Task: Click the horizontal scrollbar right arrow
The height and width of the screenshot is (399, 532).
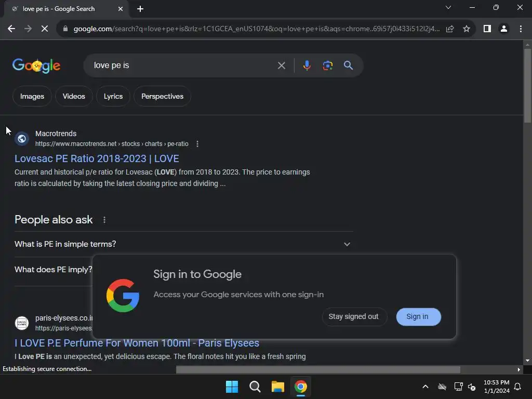Action: [x=519, y=369]
